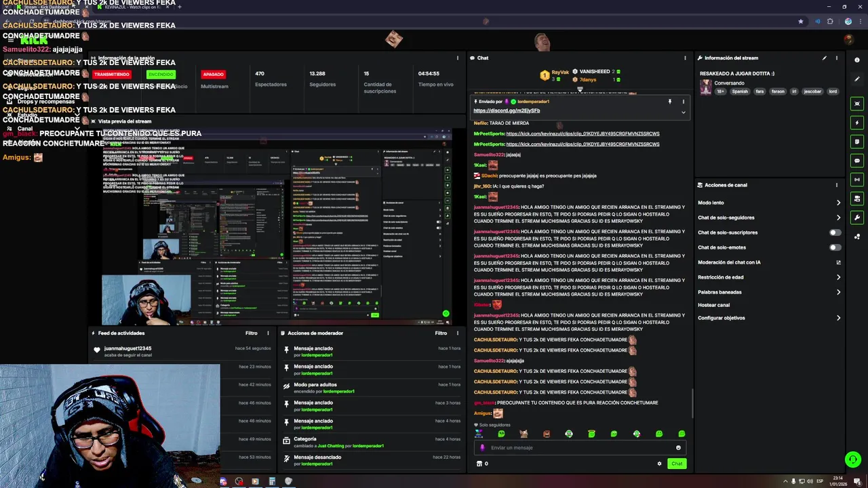The height and width of the screenshot is (488, 868).
Task: Click the 18+ stream tag
Action: (x=720, y=91)
